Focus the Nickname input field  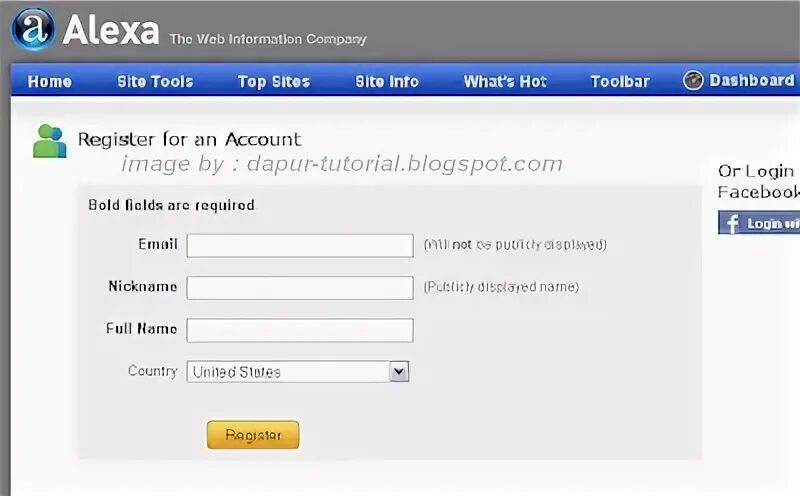click(x=300, y=288)
